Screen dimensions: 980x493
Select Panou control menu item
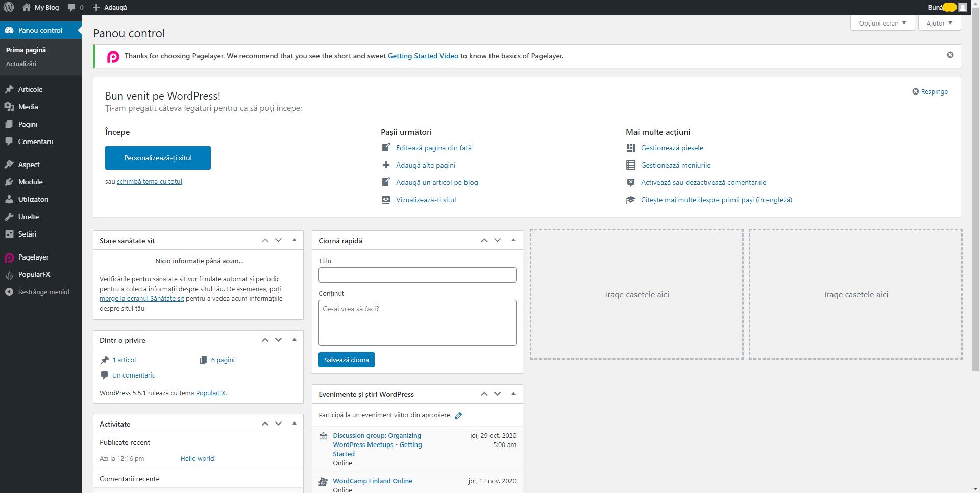click(41, 30)
